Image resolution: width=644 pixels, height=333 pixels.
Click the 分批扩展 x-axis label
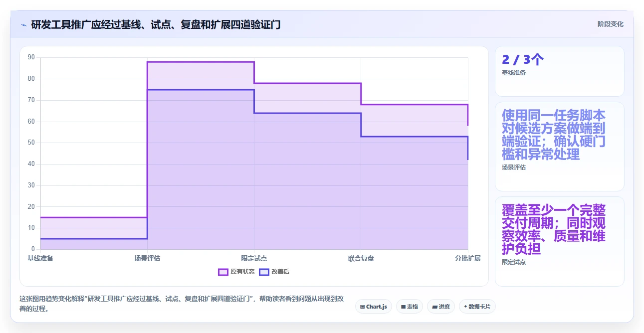(x=468, y=258)
